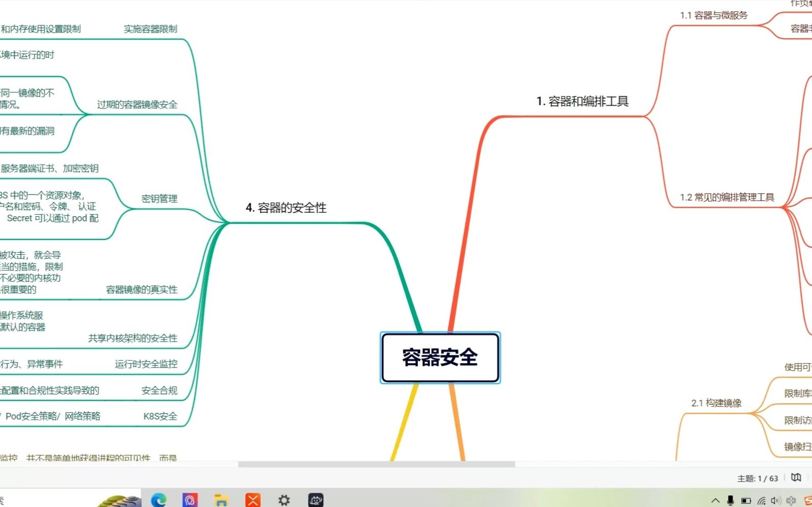Click the line 很重要的

(x=18, y=290)
